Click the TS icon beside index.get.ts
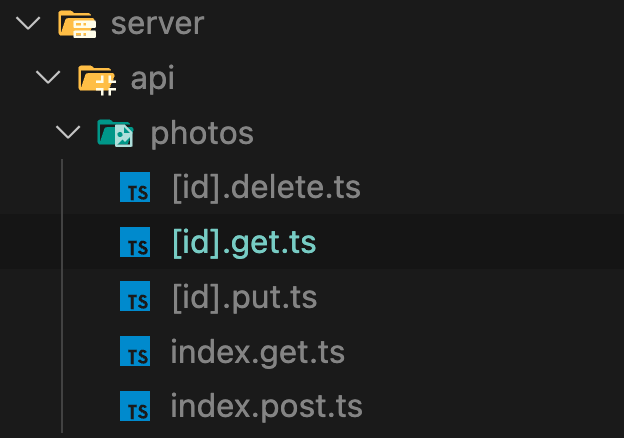 [134, 352]
